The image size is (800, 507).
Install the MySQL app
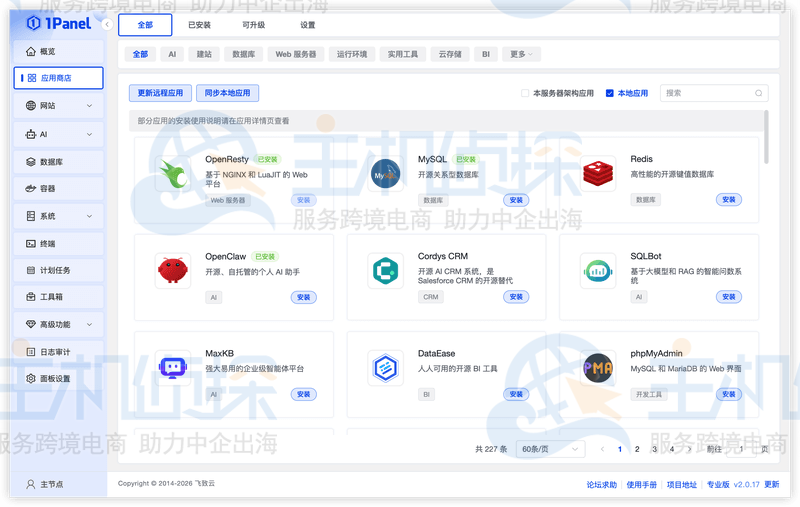[x=516, y=200]
